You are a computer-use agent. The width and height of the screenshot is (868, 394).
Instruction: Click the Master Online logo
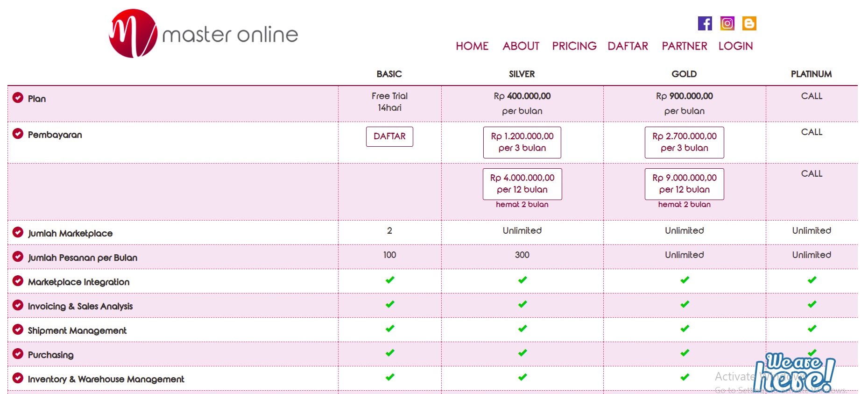click(204, 34)
